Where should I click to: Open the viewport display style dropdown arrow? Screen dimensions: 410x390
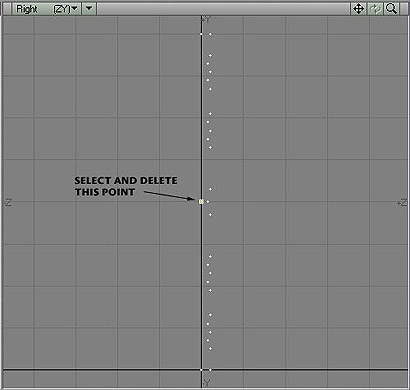89,8
